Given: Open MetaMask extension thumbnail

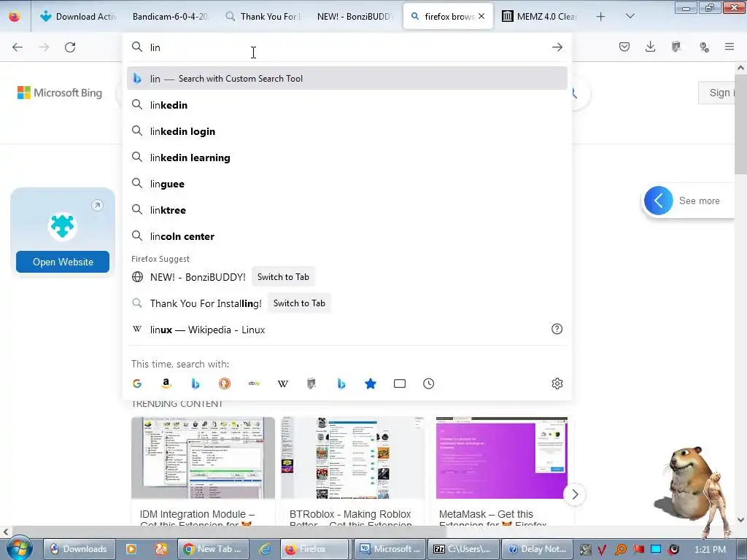Looking at the screenshot, I should [x=502, y=458].
